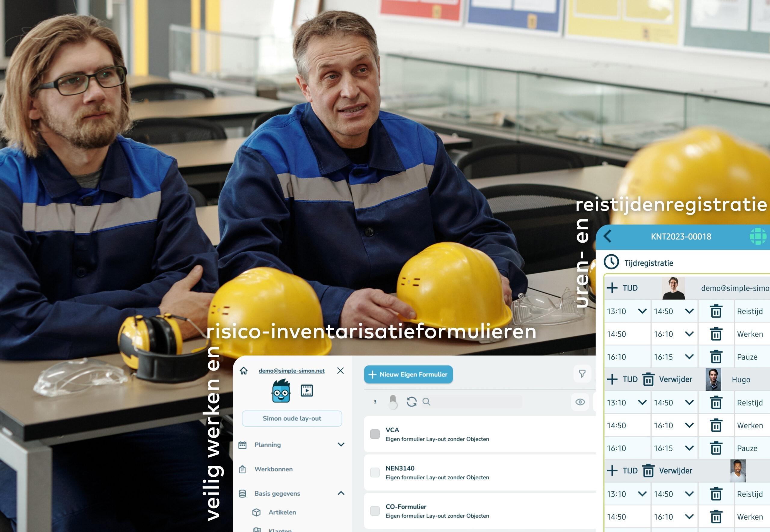Select the Pauze label in the demo group
The width and height of the screenshot is (770, 532).
point(747,357)
